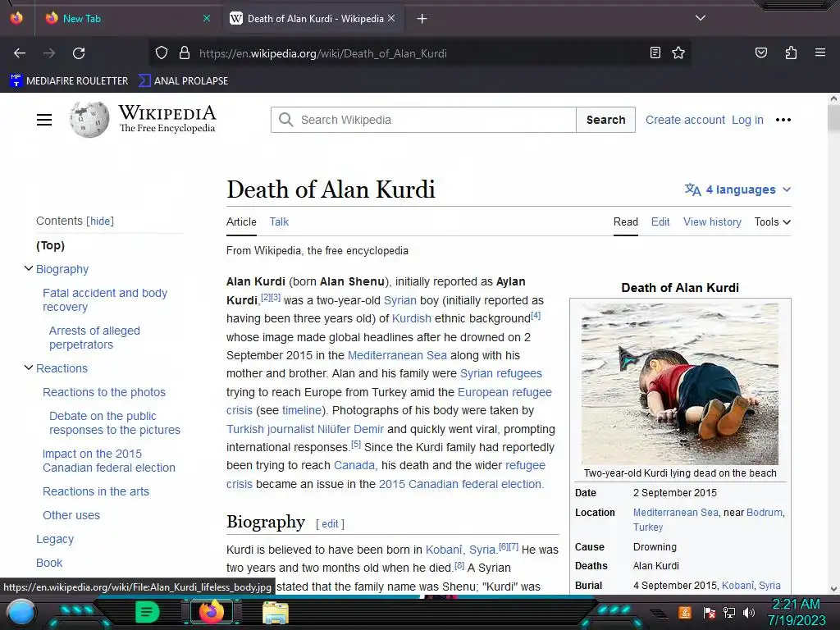Click the Search button
840x630 pixels.
(605, 120)
